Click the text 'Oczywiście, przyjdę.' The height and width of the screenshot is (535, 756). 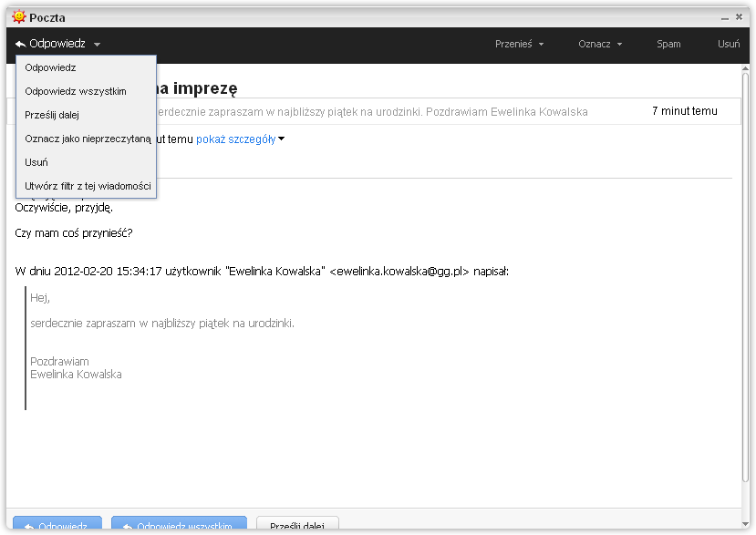[64, 208]
